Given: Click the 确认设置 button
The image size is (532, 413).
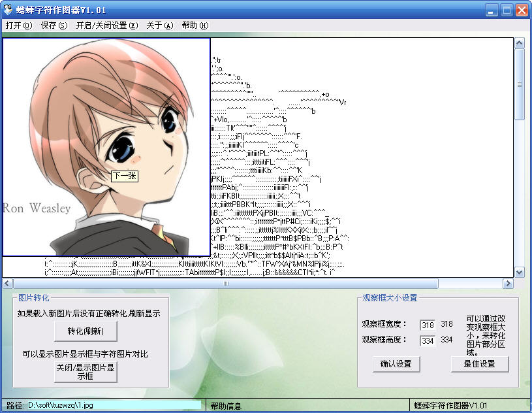Looking at the screenshot, I should 396,364.
